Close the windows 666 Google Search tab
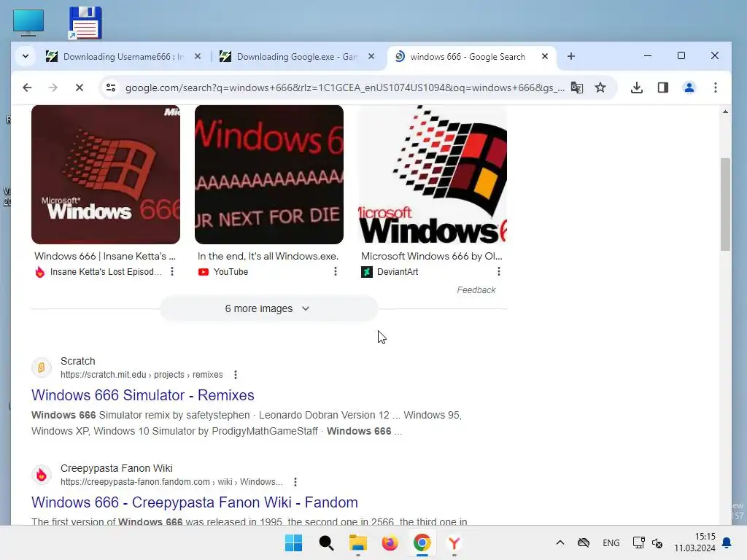The image size is (747, 560). click(545, 57)
